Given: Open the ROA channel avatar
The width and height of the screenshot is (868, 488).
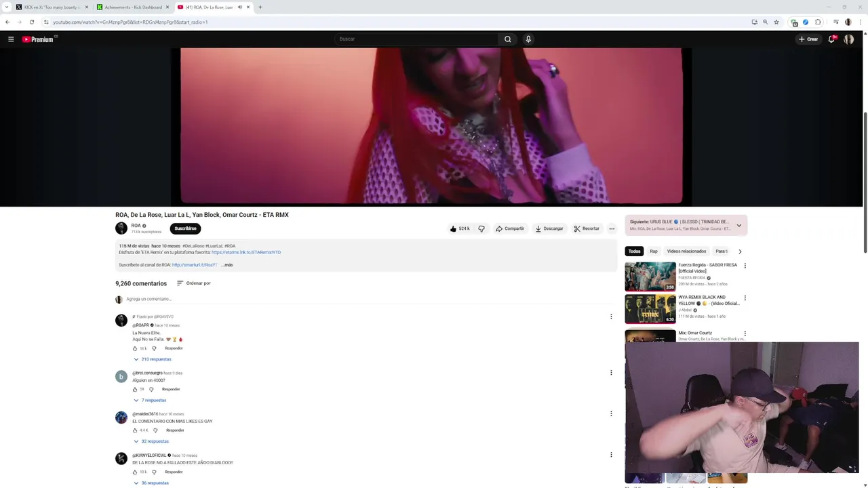Looking at the screenshot, I should tap(121, 228).
